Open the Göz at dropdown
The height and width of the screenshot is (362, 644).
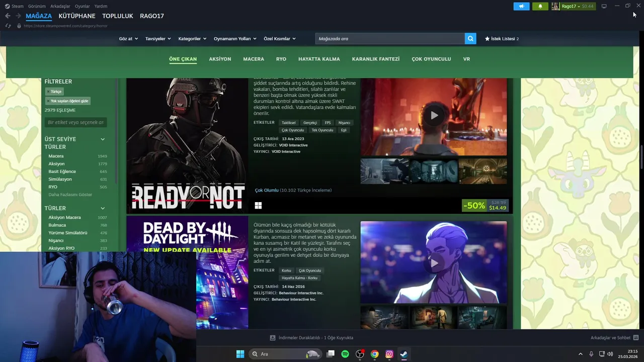(128, 39)
